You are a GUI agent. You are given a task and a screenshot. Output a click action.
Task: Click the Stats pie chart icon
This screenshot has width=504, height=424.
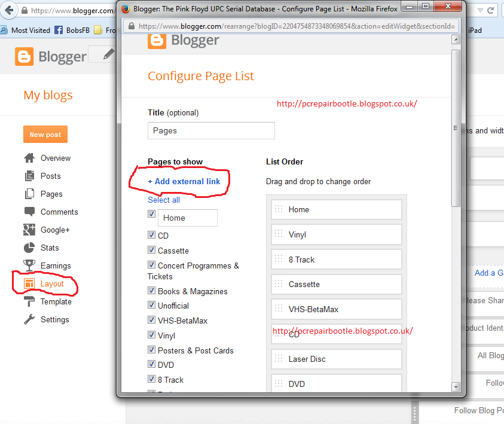coord(29,248)
